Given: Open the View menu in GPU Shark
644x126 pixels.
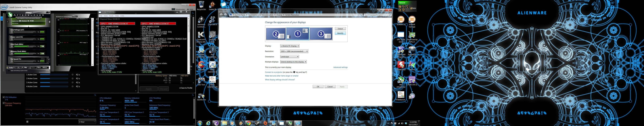Looking at the screenshot, I should coord(106,16).
